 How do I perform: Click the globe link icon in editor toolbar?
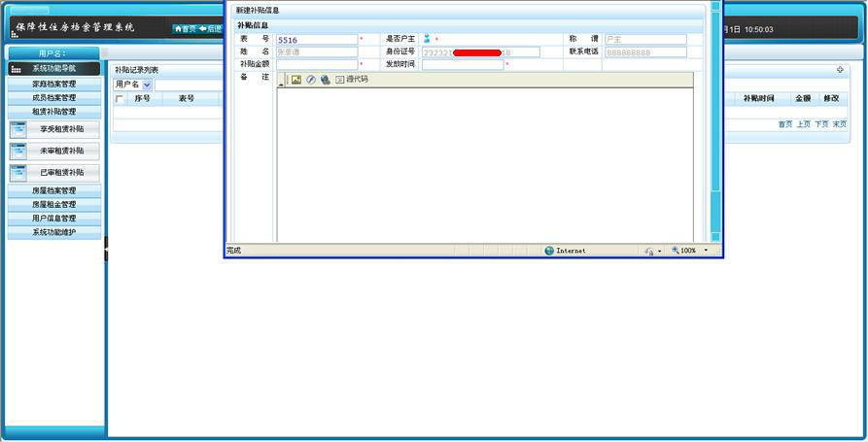(325, 80)
